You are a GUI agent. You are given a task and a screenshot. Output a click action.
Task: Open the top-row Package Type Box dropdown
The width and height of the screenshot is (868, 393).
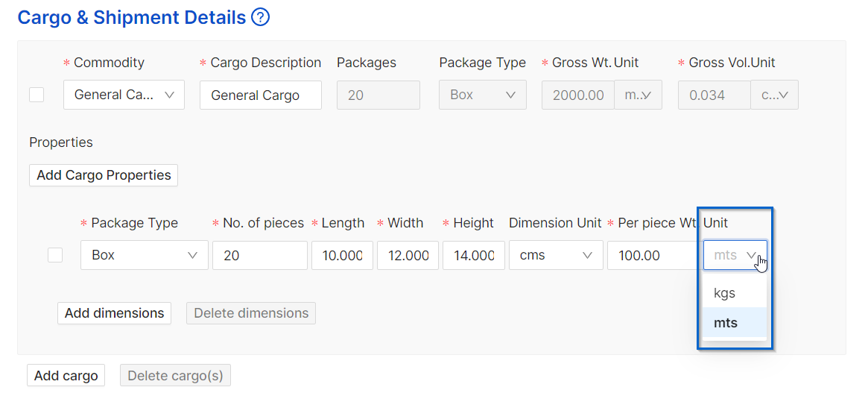[x=483, y=95]
